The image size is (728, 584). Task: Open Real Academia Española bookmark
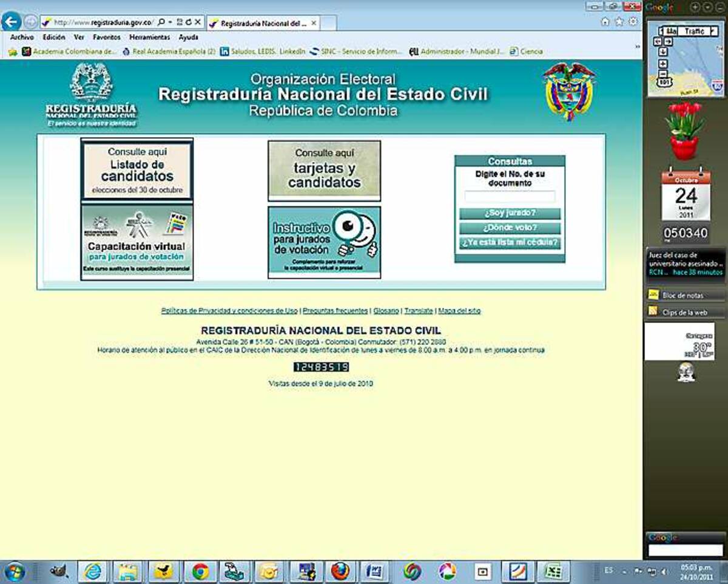(x=169, y=52)
